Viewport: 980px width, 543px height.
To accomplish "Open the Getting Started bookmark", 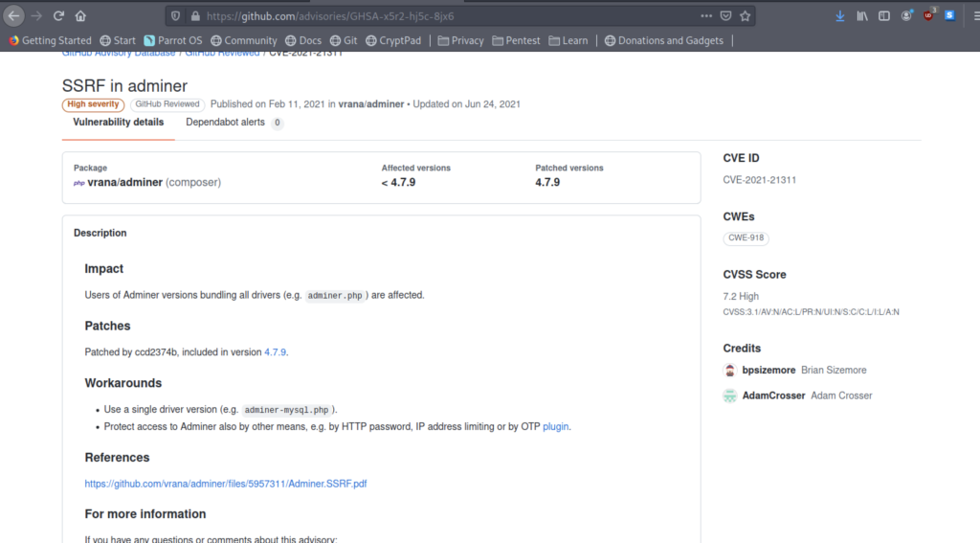I will (50, 40).
